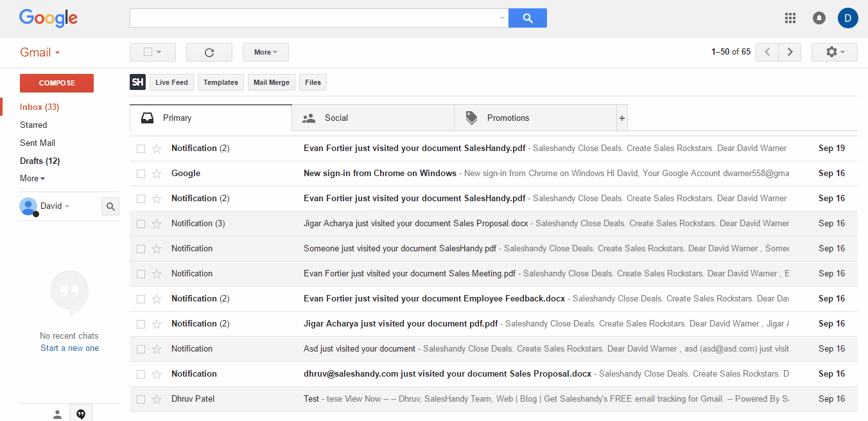868x421 pixels.
Task: Check the Sep 19 Notification email
Action: click(x=141, y=148)
